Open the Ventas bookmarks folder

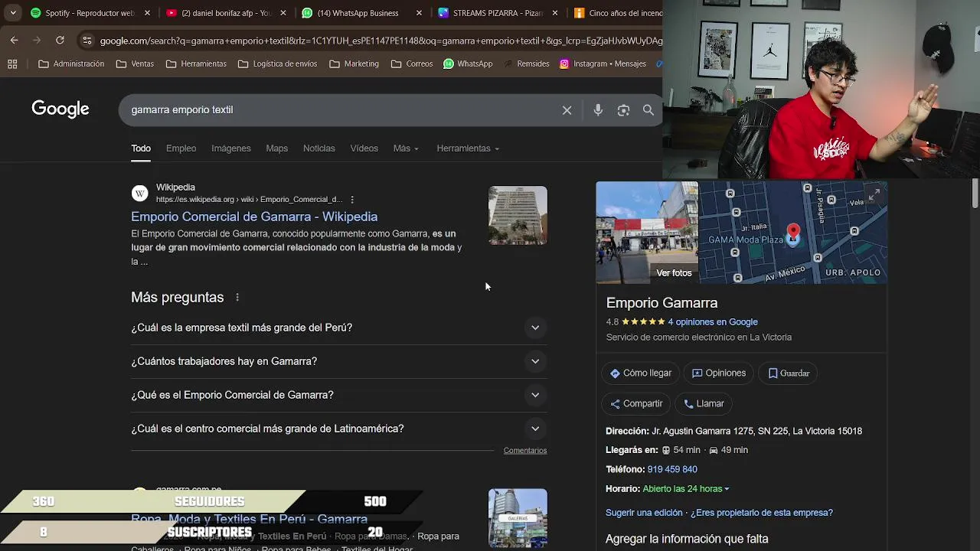tap(135, 64)
